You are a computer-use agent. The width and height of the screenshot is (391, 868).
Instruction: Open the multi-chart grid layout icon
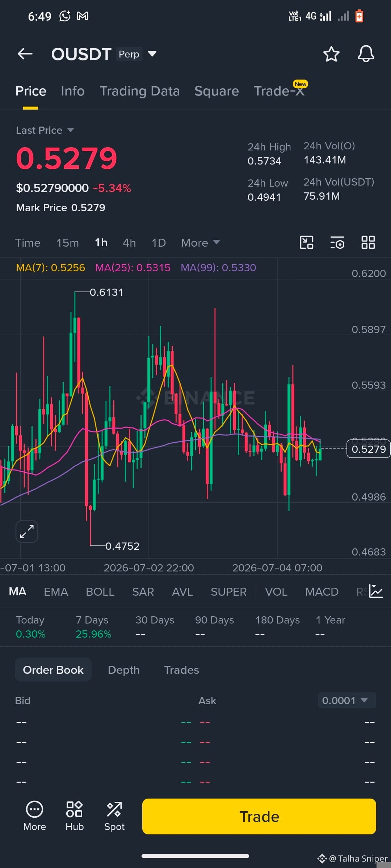point(368,242)
